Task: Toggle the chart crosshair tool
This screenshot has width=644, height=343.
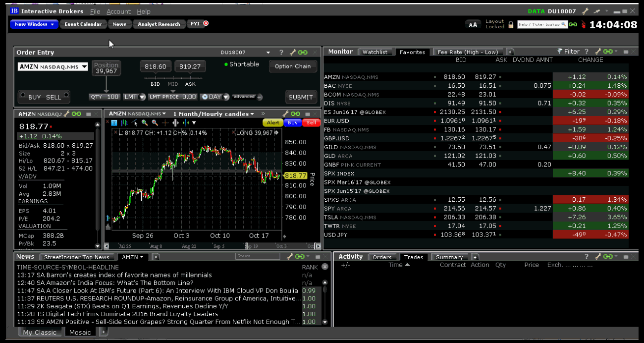Action: [165, 123]
